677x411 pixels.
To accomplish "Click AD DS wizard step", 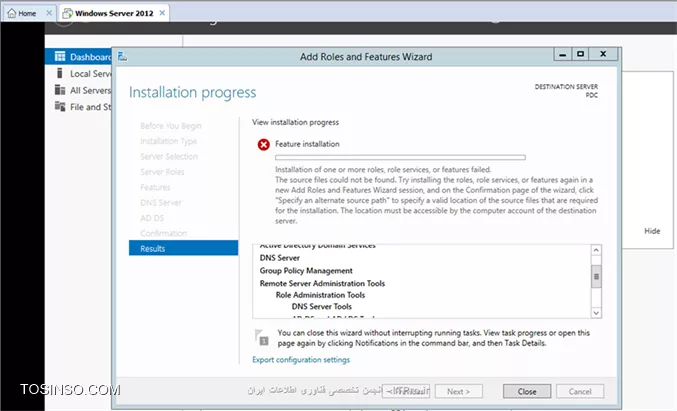I will tap(152, 218).
